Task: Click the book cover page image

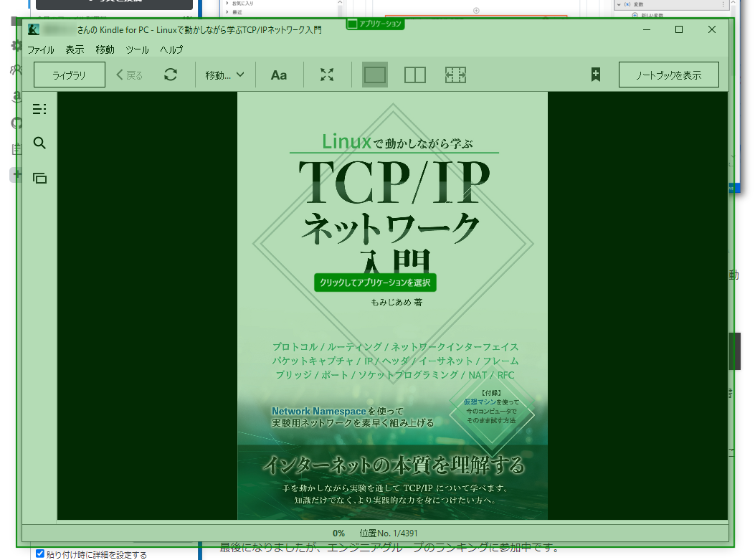Action: tap(392, 305)
